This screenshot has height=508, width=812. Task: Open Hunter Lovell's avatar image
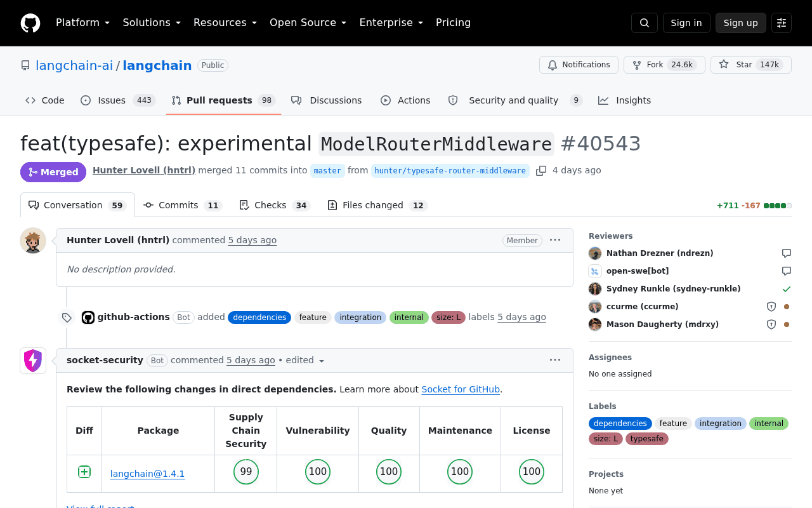[33, 241]
